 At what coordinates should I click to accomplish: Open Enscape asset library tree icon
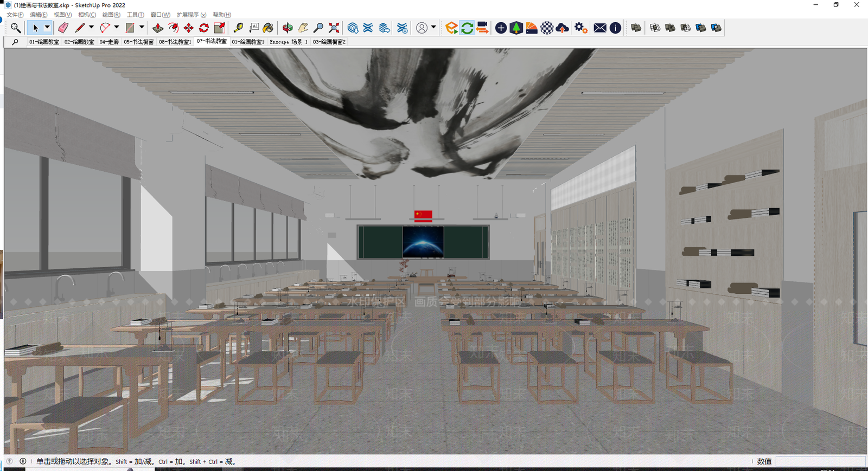[x=516, y=28]
